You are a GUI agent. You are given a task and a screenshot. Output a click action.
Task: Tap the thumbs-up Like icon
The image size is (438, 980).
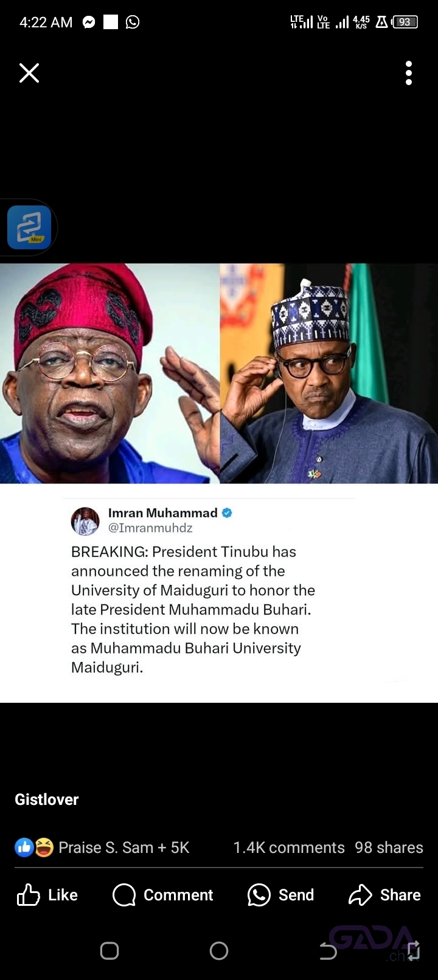click(x=28, y=895)
